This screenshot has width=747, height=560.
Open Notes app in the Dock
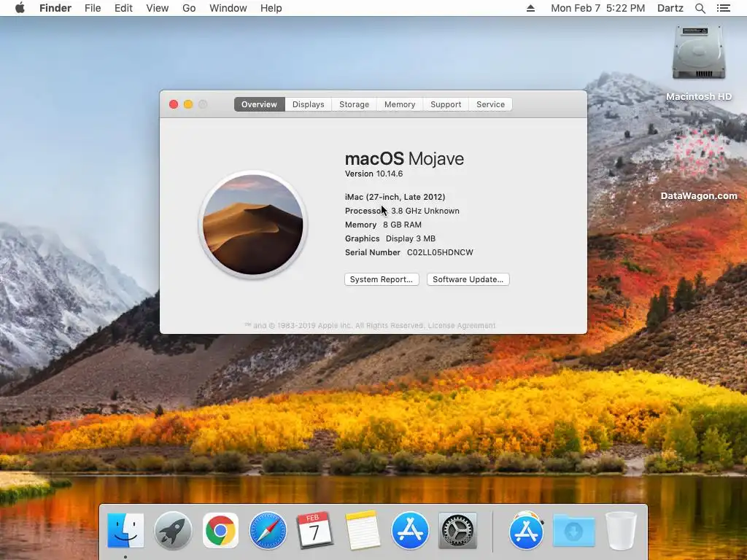point(363,530)
